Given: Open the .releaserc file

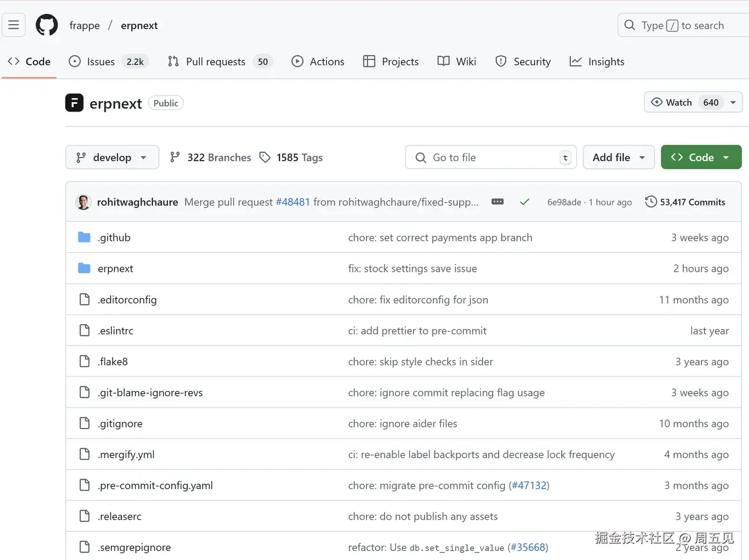Looking at the screenshot, I should (x=120, y=517).
